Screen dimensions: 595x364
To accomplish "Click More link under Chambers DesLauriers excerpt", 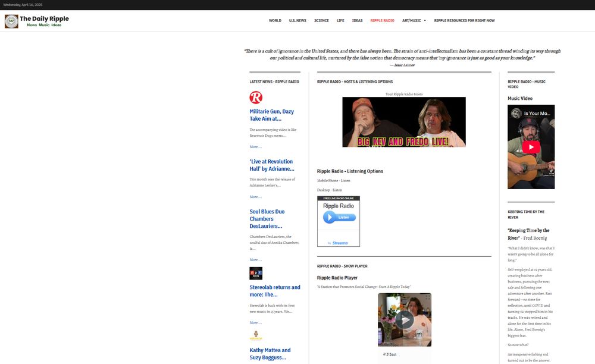I will 255,260.
